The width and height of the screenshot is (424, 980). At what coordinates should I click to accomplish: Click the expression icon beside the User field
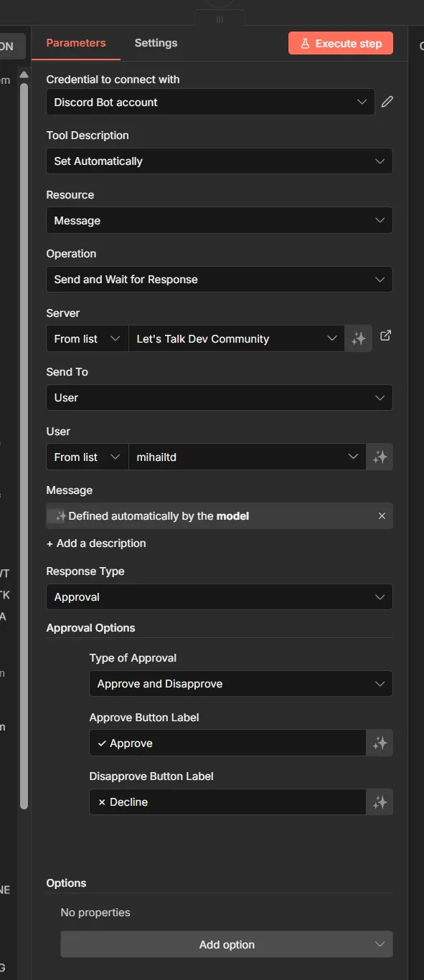(380, 457)
